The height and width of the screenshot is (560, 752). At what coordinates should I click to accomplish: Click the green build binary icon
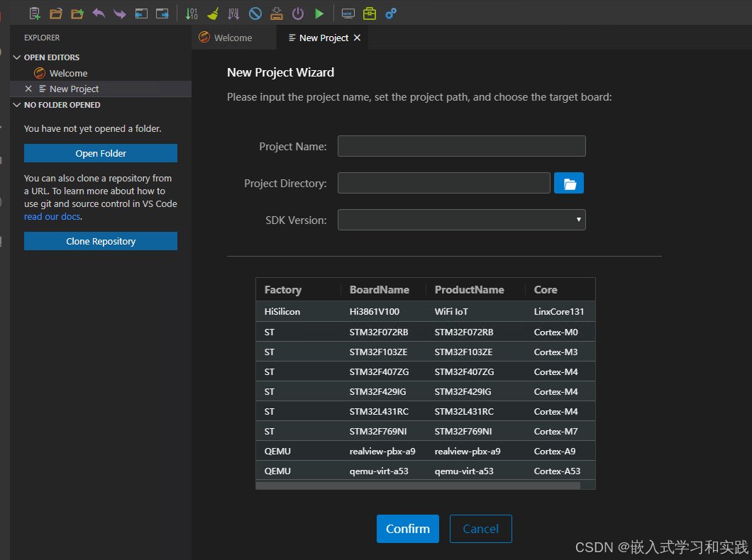point(192,13)
